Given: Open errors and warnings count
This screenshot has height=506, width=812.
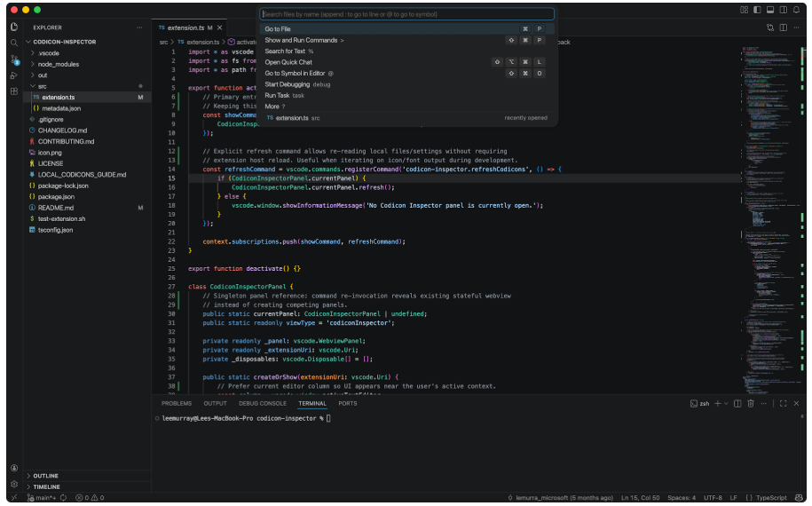Looking at the screenshot, I should point(91,498).
